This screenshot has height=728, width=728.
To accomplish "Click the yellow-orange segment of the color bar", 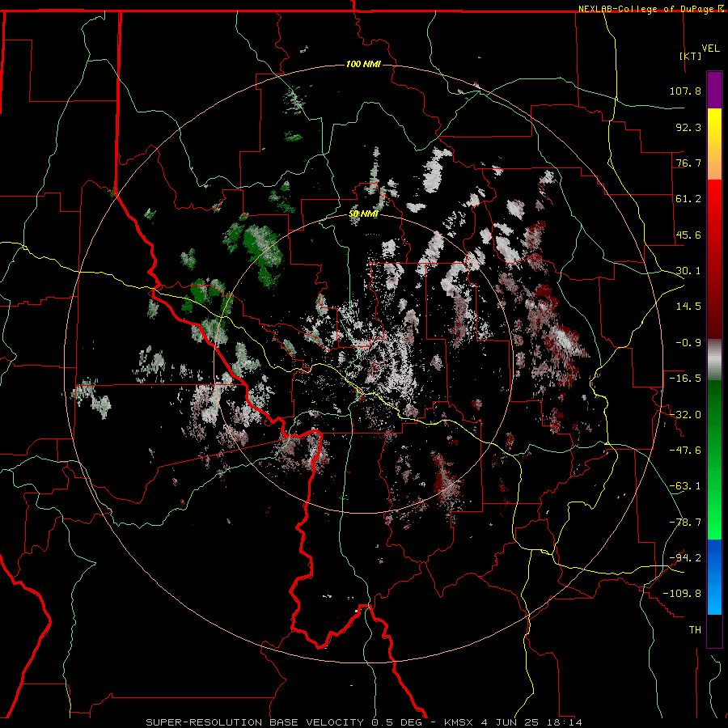I will click(714, 144).
